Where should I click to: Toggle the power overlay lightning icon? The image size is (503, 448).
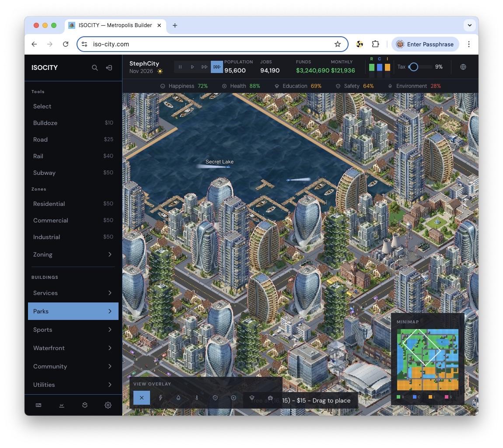click(161, 398)
